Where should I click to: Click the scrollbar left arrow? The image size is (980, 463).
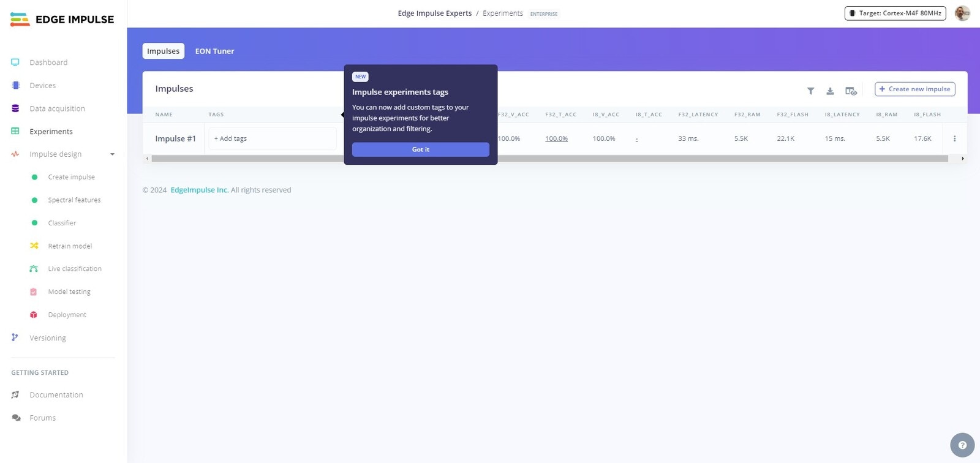(x=147, y=159)
